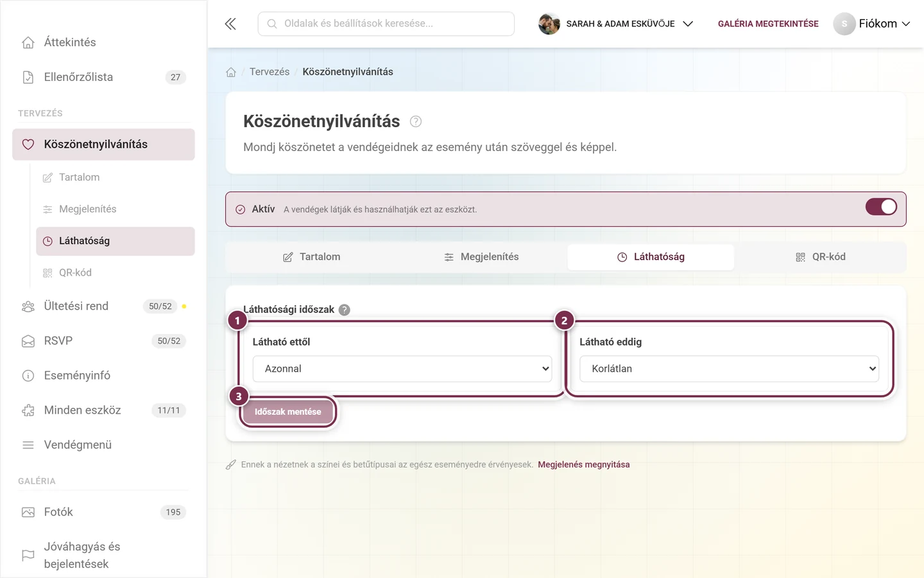Toggle the Aktív switch off
Screen dimensions: 924x578
tap(881, 207)
